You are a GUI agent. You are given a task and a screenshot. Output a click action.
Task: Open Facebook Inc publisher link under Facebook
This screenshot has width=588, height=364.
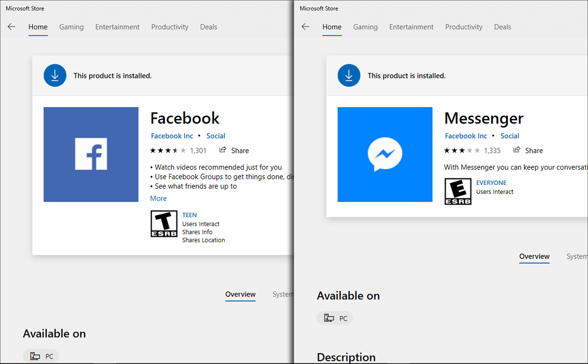pyautogui.click(x=172, y=136)
